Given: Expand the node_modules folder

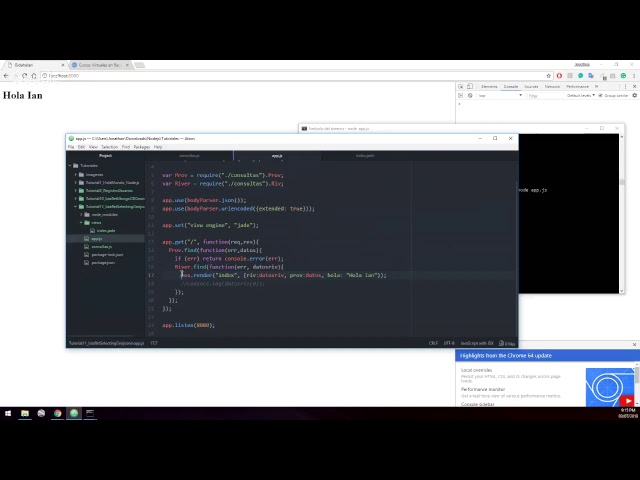Looking at the screenshot, I should [82, 215].
